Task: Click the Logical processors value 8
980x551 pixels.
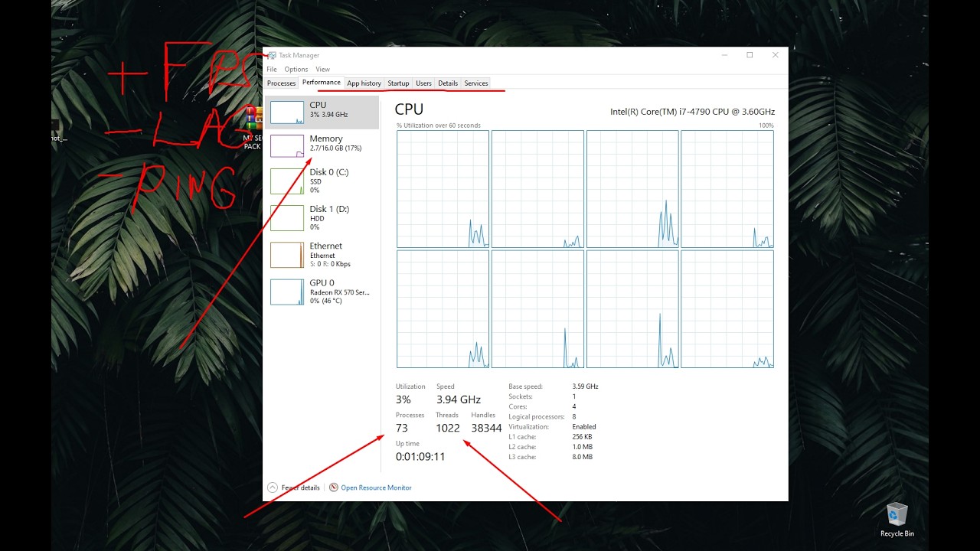Action: point(574,416)
